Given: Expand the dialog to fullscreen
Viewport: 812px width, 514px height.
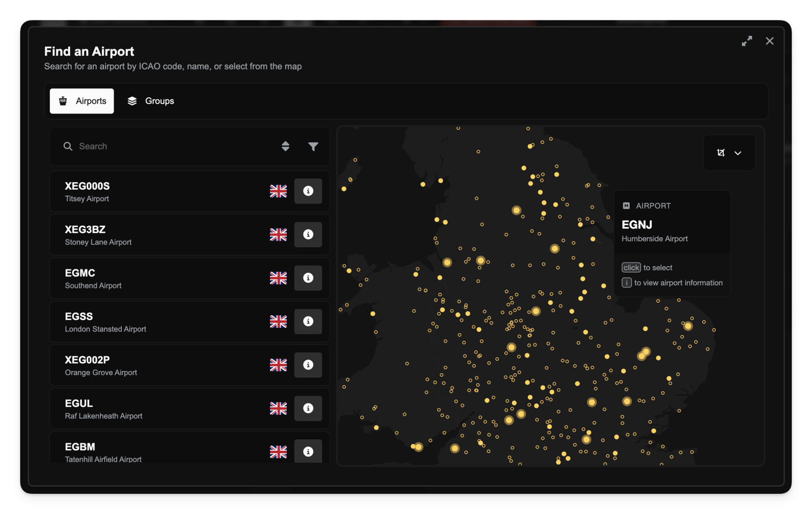Looking at the screenshot, I should click(746, 41).
